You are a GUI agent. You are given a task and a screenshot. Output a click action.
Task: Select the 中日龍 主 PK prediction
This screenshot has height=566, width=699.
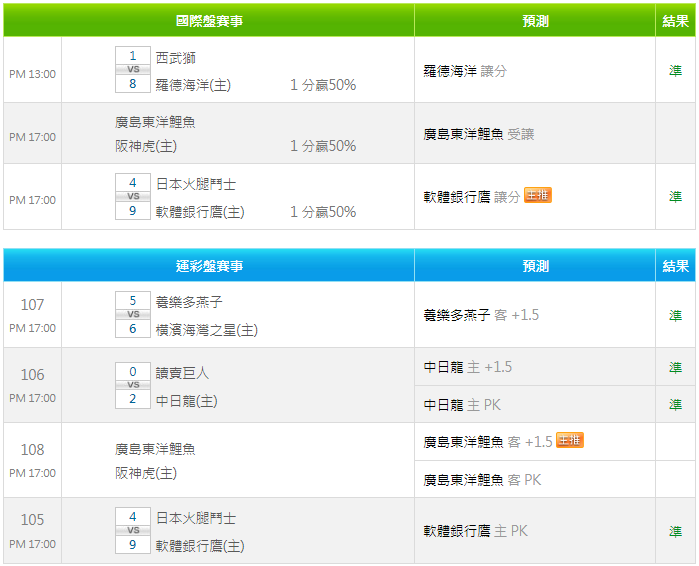[462, 405]
